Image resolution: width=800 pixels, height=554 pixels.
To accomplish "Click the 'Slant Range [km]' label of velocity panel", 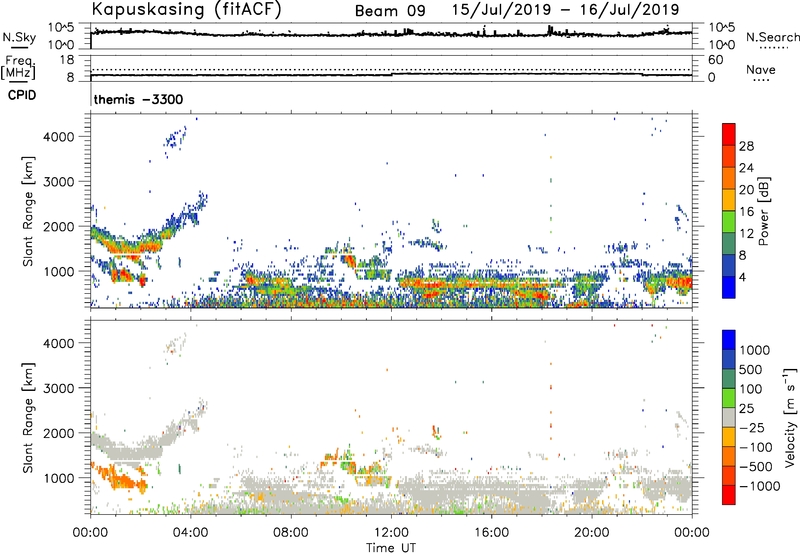I will click(x=28, y=418).
